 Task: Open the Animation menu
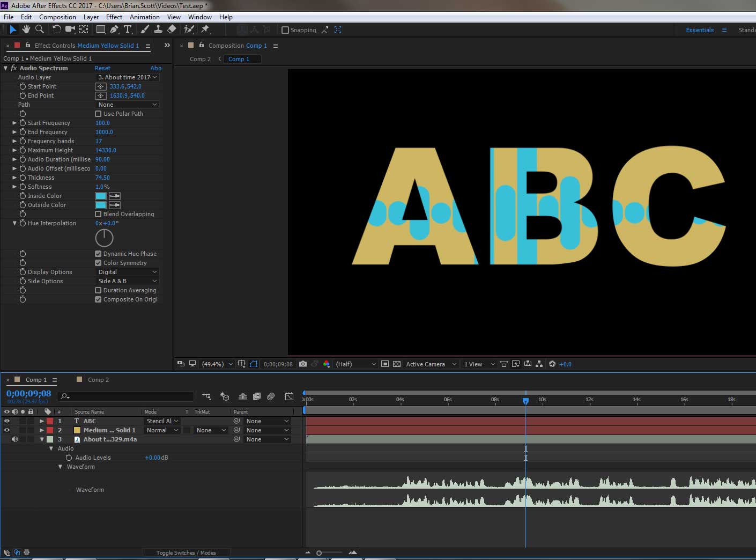[x=145, y=17]
